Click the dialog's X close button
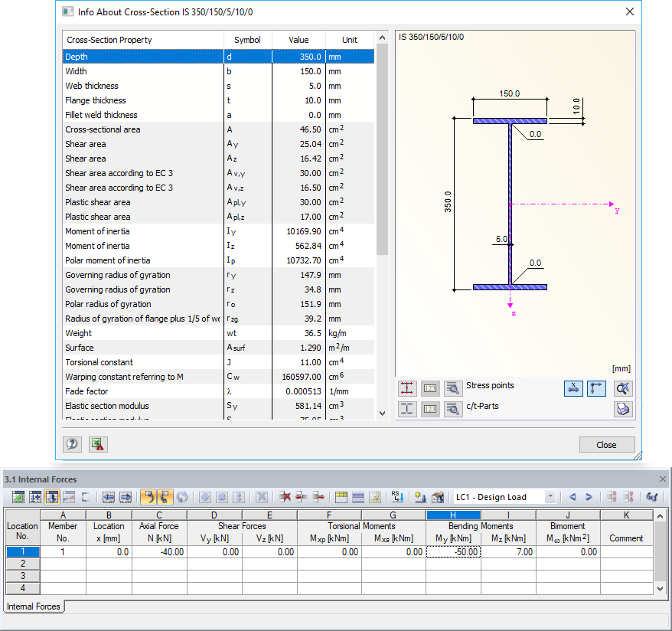Image resolution: width=672 pixels, height=631 pixels. tap(630, 11)
